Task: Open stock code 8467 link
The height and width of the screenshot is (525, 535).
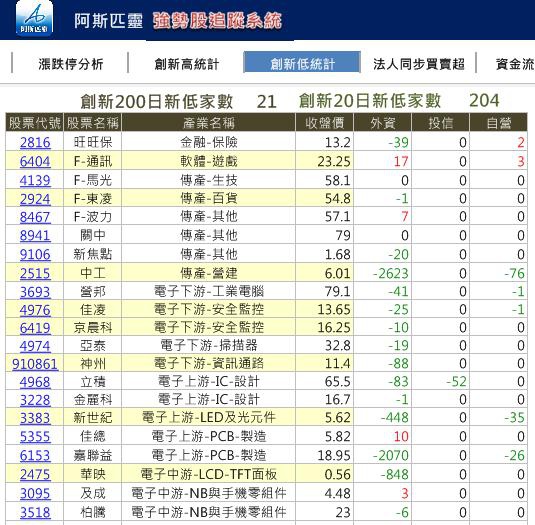Action: (x=35, y=217)
